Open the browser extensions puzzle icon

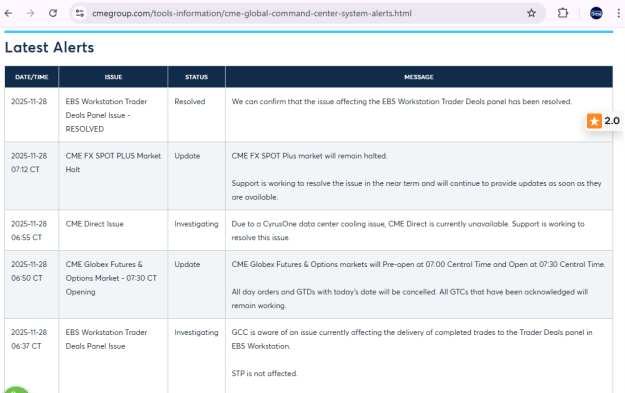(562, 13)
